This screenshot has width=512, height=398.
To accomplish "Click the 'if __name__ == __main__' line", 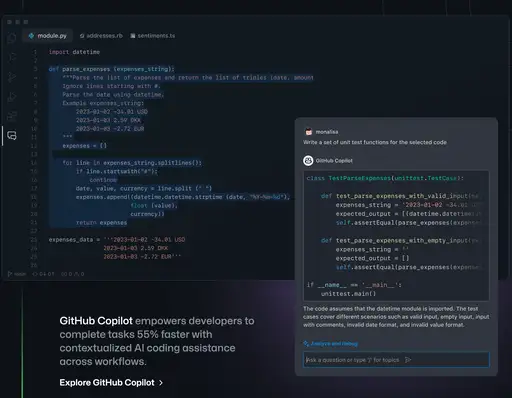I will pyautogui.click(x=354, y=285).
